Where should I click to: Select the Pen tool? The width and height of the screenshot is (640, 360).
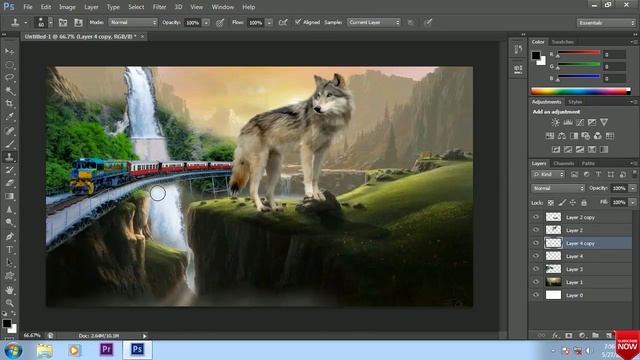pos(9,236)
